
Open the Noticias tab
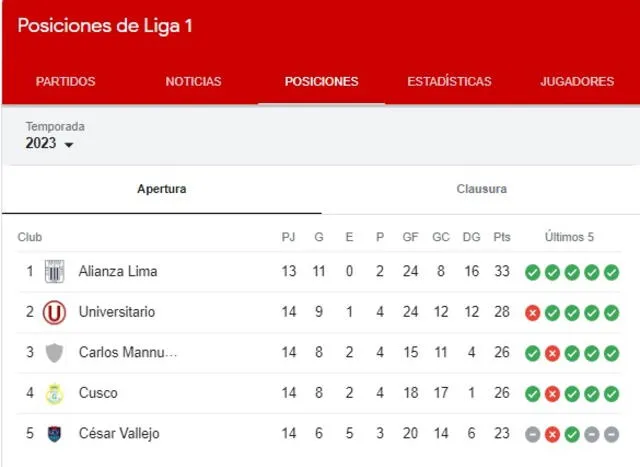(x=193, y=82)
